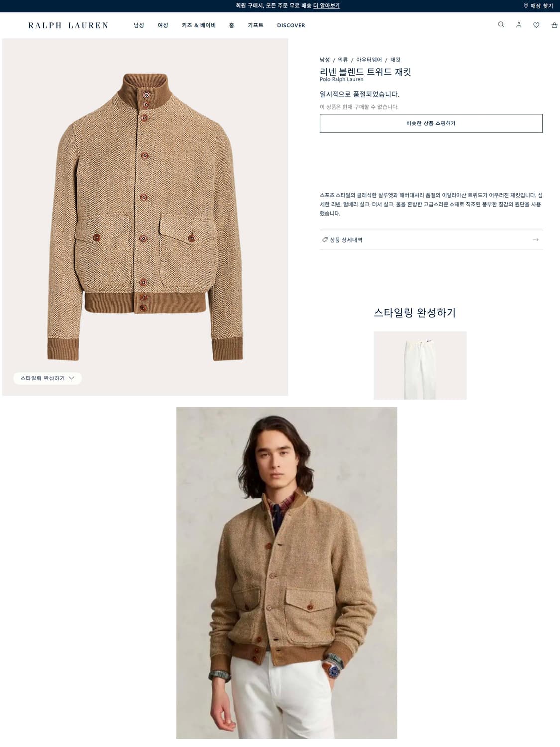Click the tag icon beside 상품 상세내역

click(x=325, y=240)
